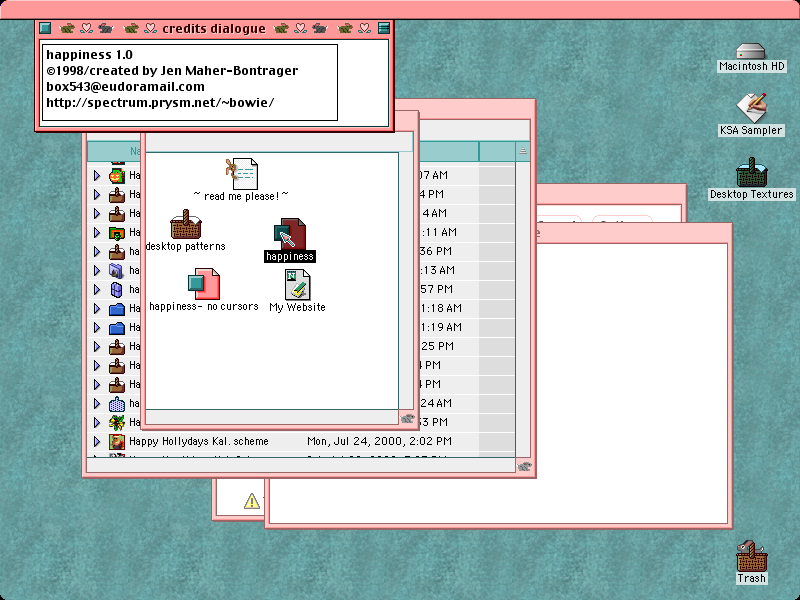Image resolution: width=800 pixels, height=600 pixels.
Task: Click the basket icon in the 36 PM row
Action: click(x=117, y=252)
